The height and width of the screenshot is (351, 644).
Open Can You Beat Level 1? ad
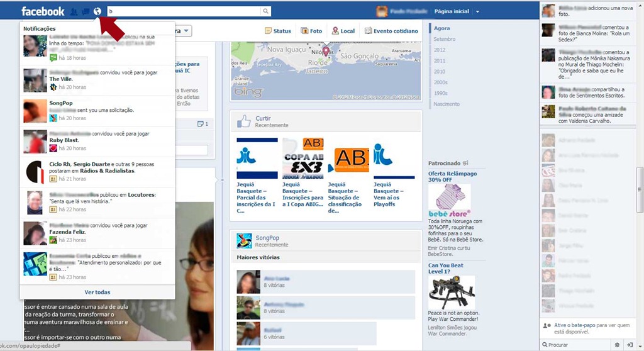(x=446, y=269)
